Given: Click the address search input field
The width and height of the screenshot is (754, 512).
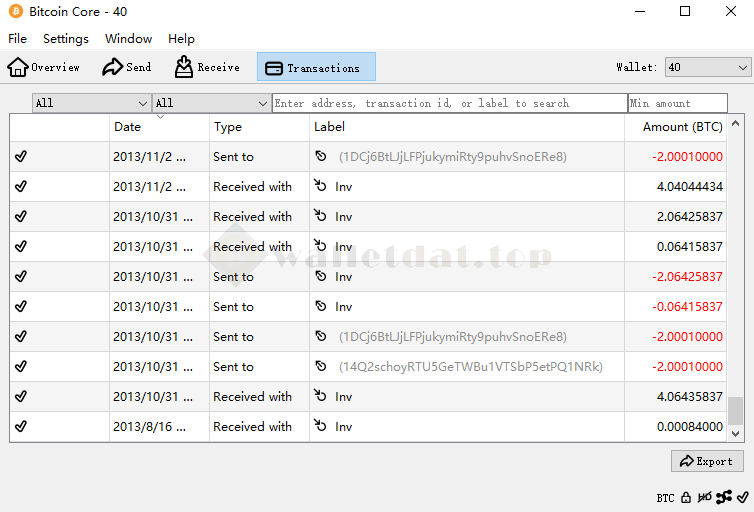Looking at the screenshot, I should [x=449, y=103].
